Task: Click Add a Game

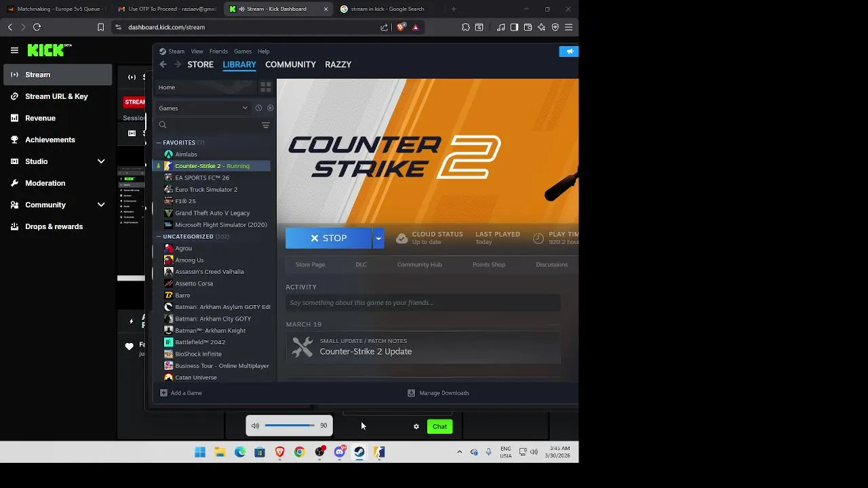Action: point(180,393)
